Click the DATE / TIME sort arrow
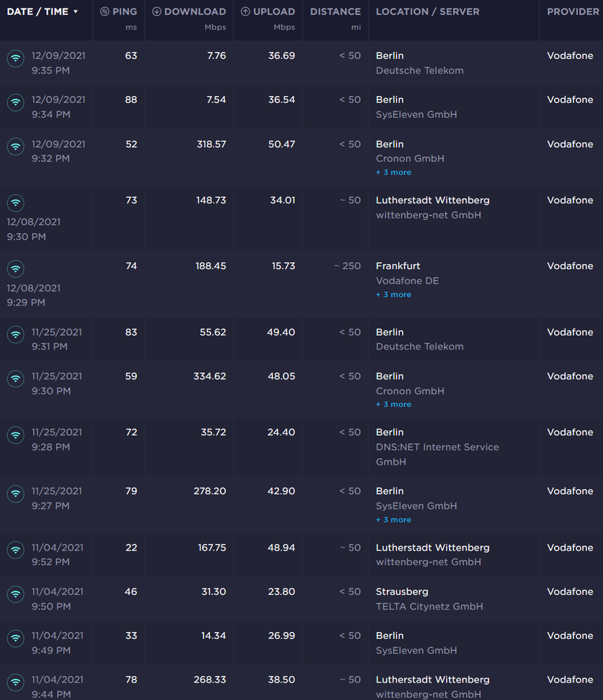603x700 pixels. click(x=76, y=12)
